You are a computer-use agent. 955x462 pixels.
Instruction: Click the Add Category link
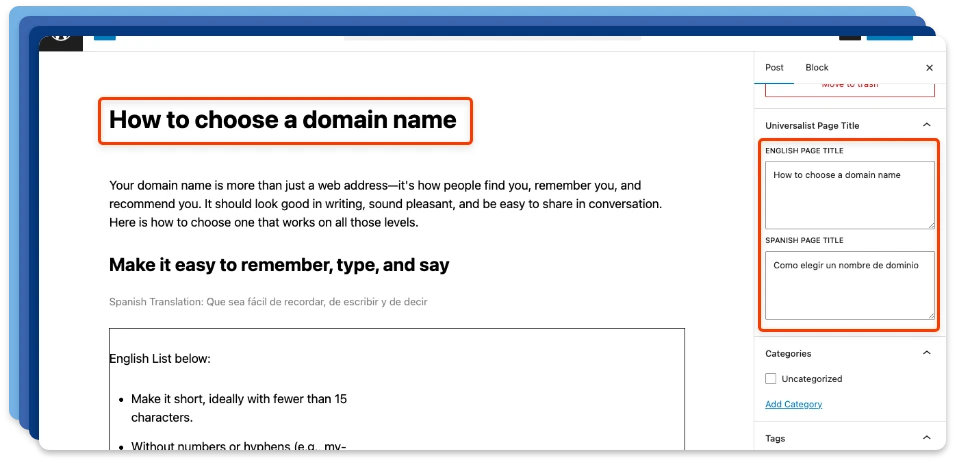(x=793, y=404)
